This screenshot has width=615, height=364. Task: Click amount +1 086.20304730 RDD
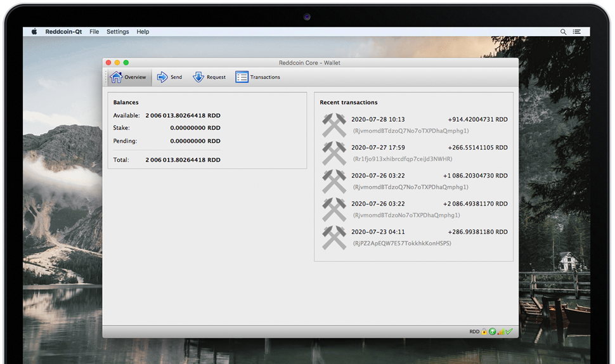click(x=476, y=176)
